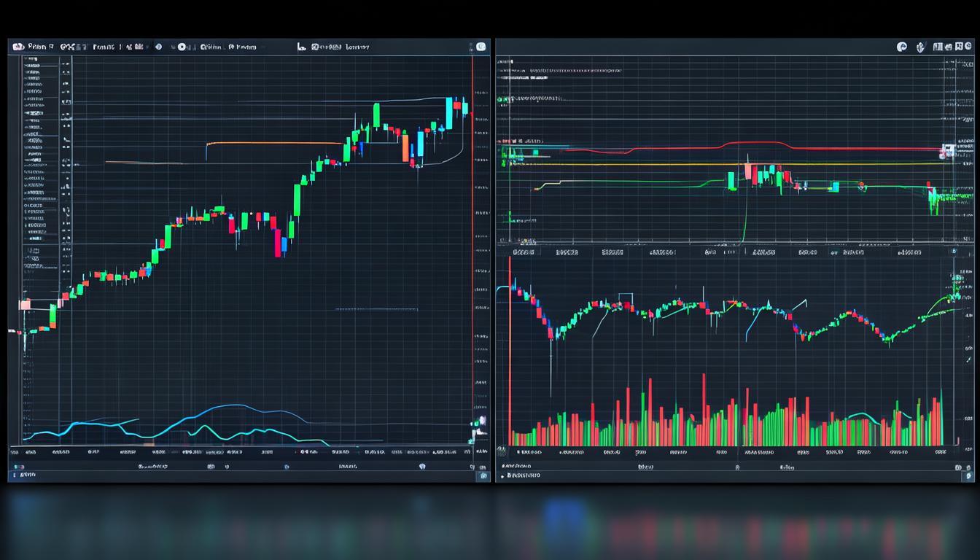
Task: Toggle the blue circle indicator in left toolbar
Action: 158,47
